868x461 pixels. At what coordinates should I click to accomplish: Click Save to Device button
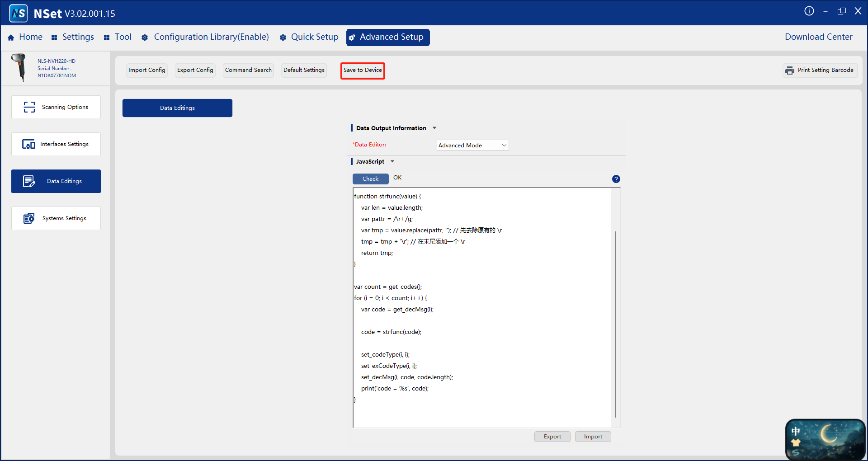(363, 70)
